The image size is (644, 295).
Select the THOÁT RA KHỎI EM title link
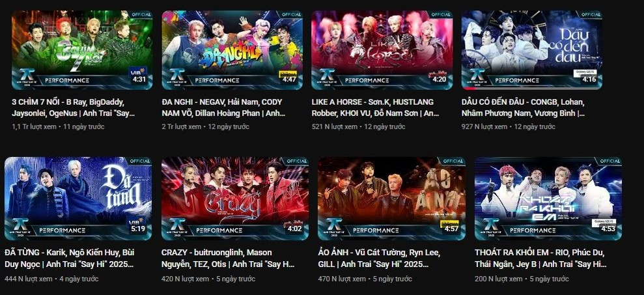540,258
